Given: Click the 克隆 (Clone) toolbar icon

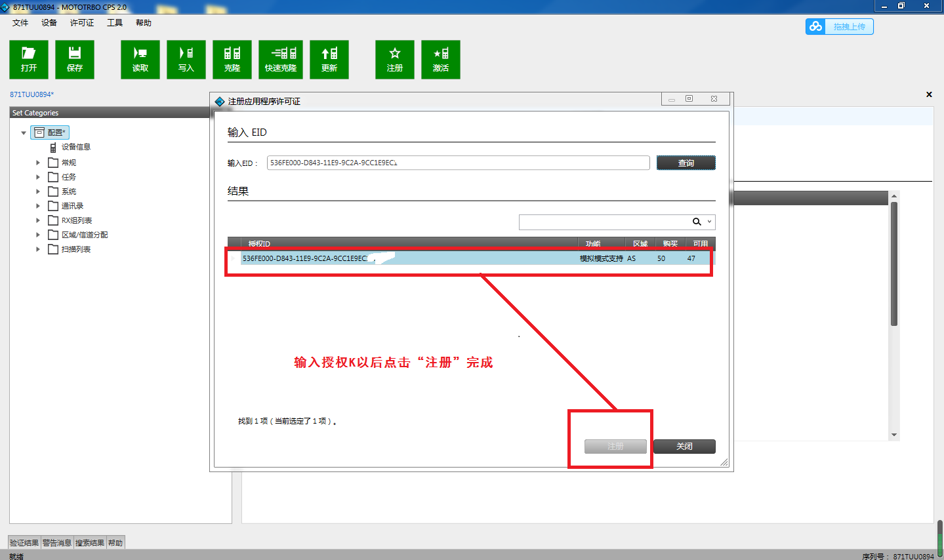Looking at the screenshot, I should pyautogui.click(x=232, y=60).
